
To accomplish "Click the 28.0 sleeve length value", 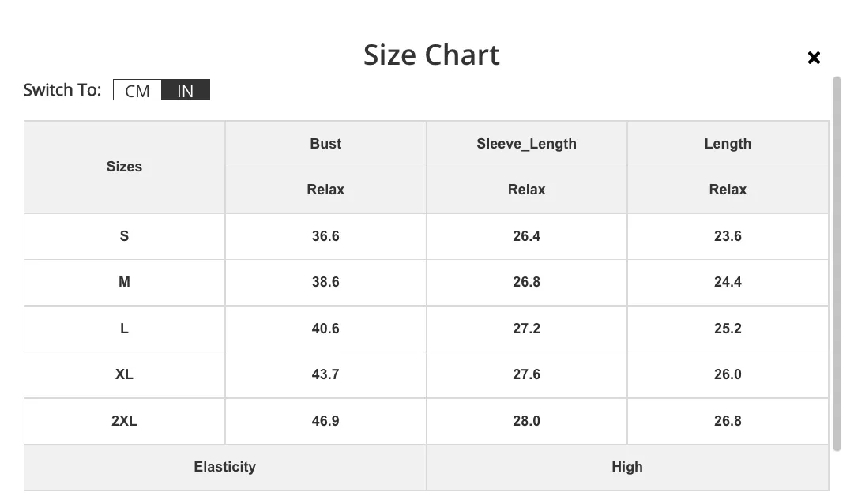I will (x=527, y=420).
